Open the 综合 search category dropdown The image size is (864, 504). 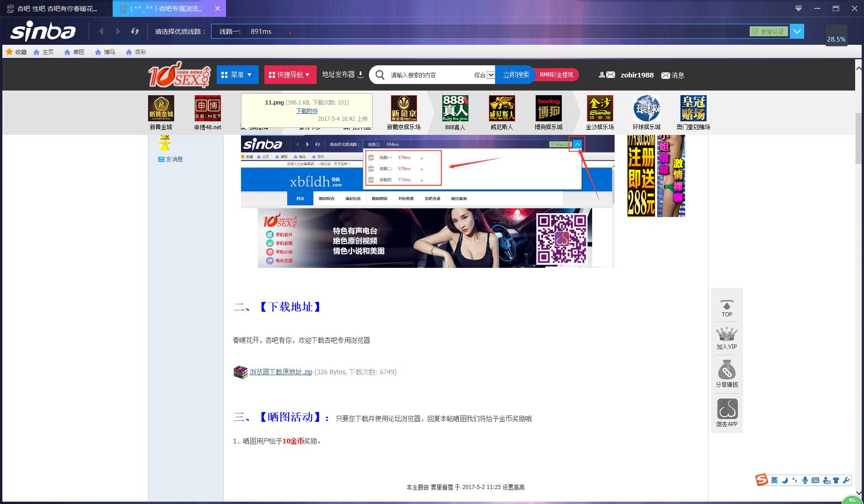click(484, 75)
